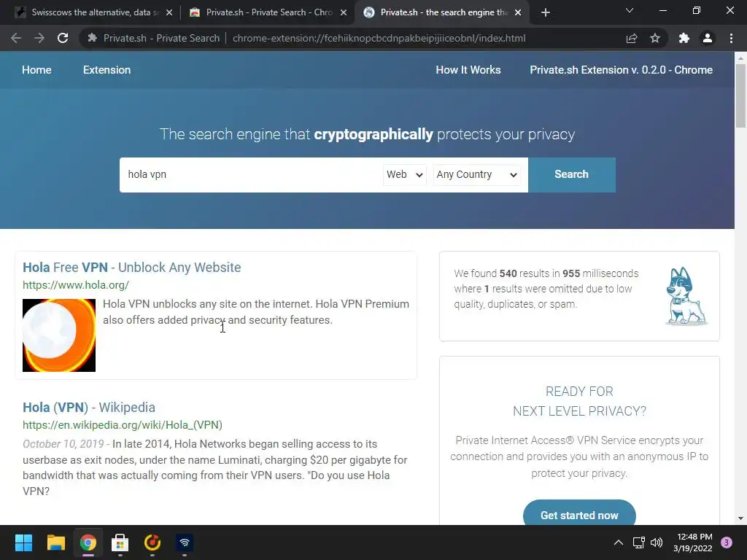
Task: Click the en.wikipedia.org/wiki/Hola_(VPN) URL
Action: coord(123,425)
